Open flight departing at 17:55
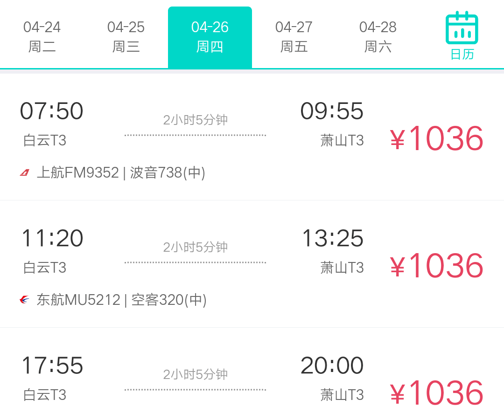Image resolution: width=504 pixels, height=420 pixels. point(53,365)
